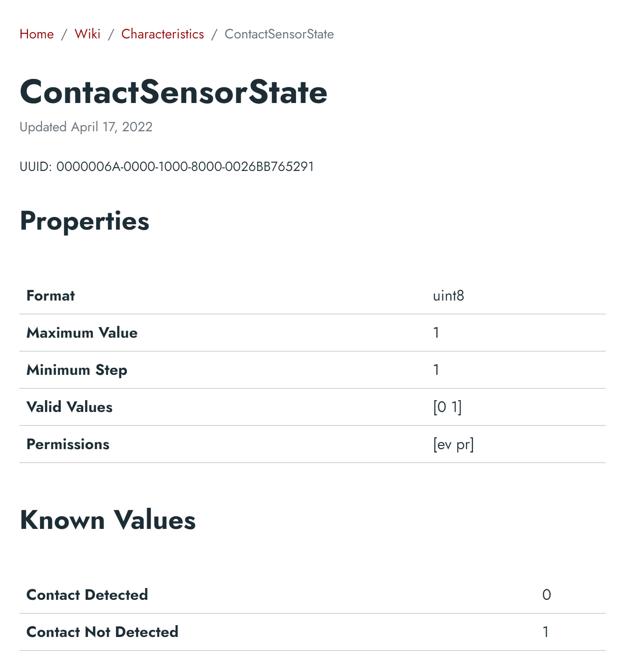Click ContactSensorState breadcrumb text
The width and height of the screenshot is (629, 672).
(279, 34)
